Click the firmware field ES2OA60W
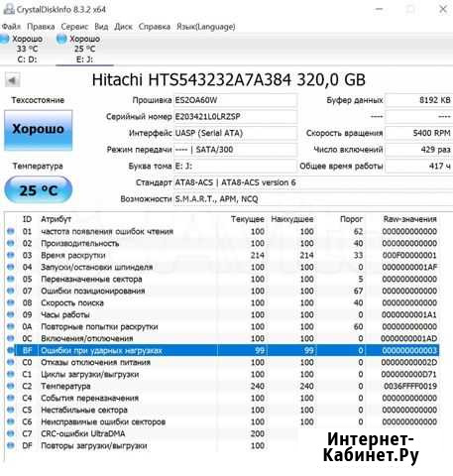Viewport: 453px width, 476px height. click(235, 100)
